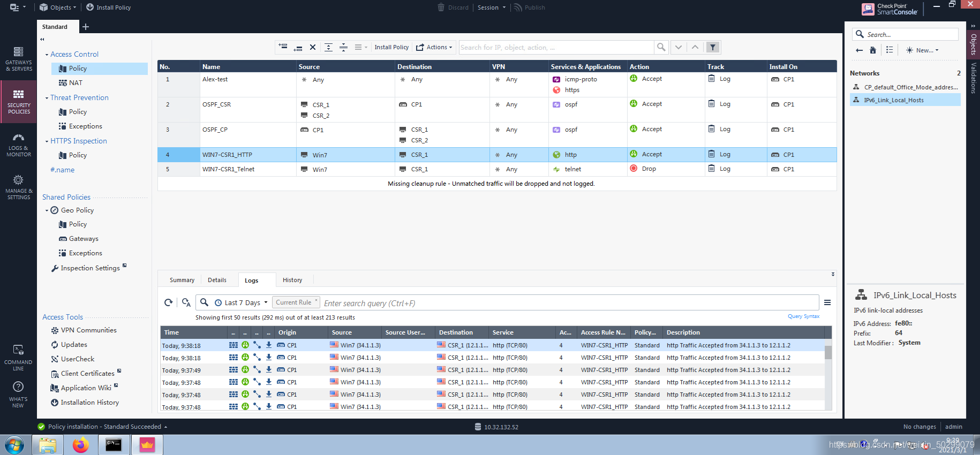Click the auto-refresh logs icon

coord(186,302)
